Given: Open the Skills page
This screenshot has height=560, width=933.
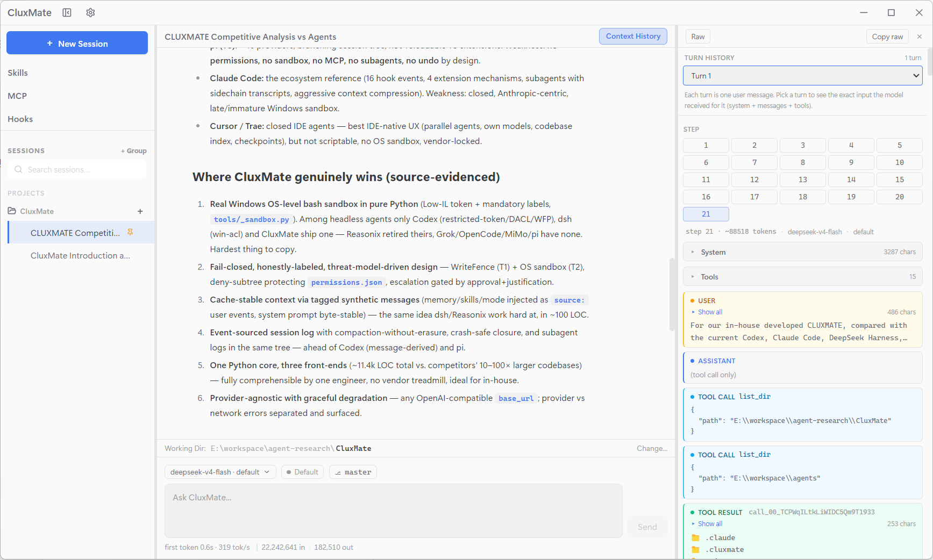Looking at the screenshot, I should [18, 73].
